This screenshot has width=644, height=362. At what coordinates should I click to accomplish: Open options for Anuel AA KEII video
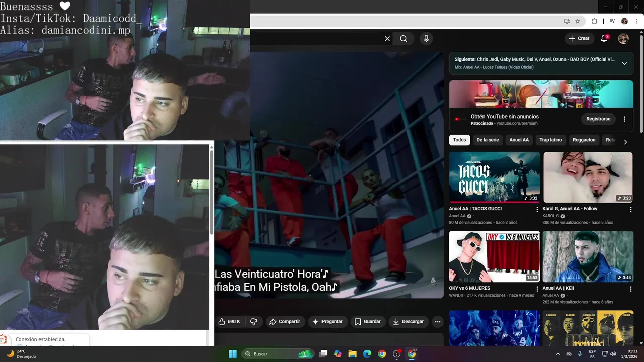pos(630,289)
